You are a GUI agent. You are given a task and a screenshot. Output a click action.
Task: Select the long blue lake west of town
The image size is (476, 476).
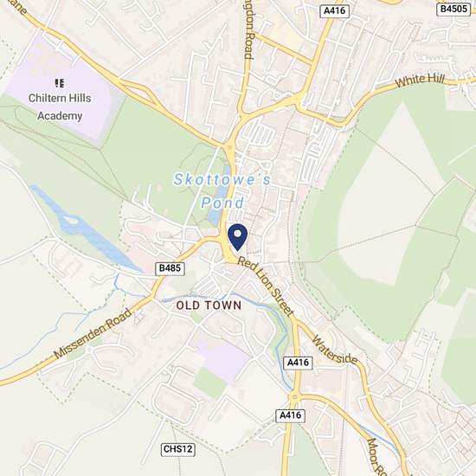[x=86, y=228]
